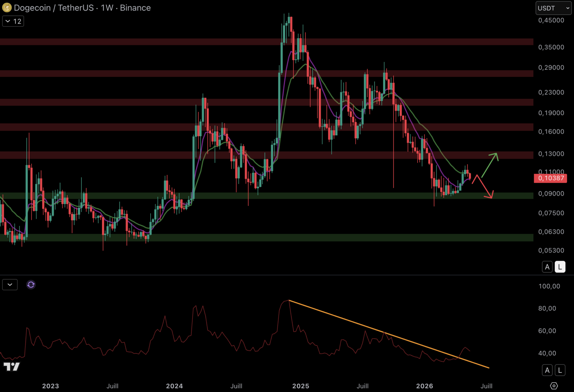Toggle log scale L on indicator pane
Viewport: 574px width, 392px height.
pos(560,370)
